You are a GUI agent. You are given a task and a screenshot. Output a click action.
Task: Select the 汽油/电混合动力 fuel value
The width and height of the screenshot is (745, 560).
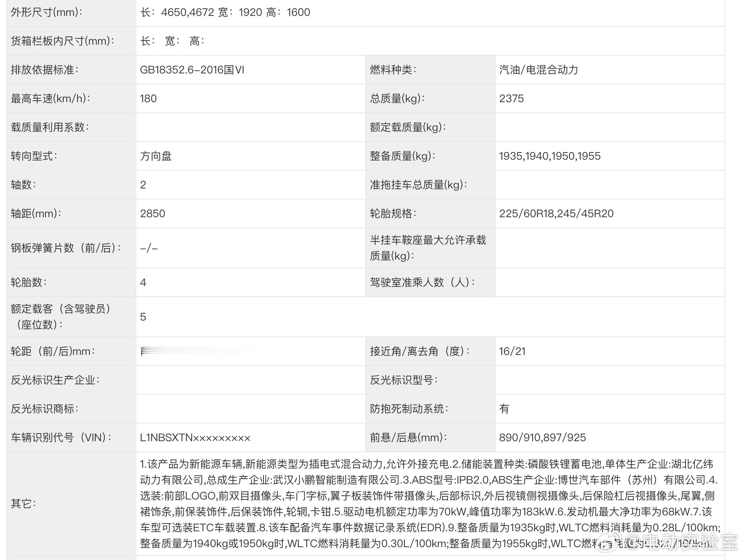point(538,70)
